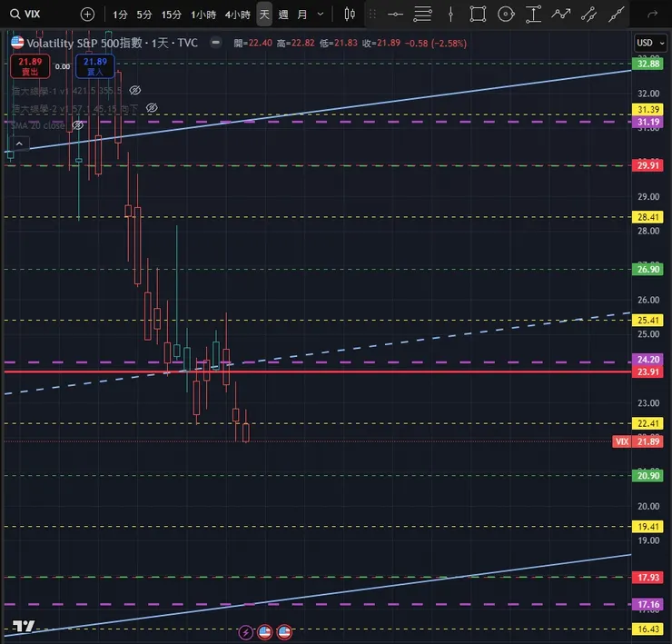Select the 天 daily timeframe

click(264, 15)
